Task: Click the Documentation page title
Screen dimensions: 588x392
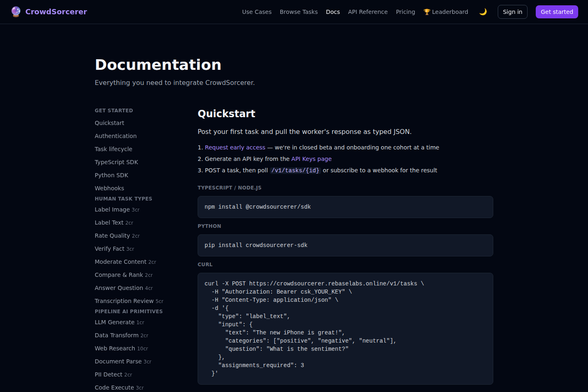Action: pyautogui.click(x=158, y=65)
